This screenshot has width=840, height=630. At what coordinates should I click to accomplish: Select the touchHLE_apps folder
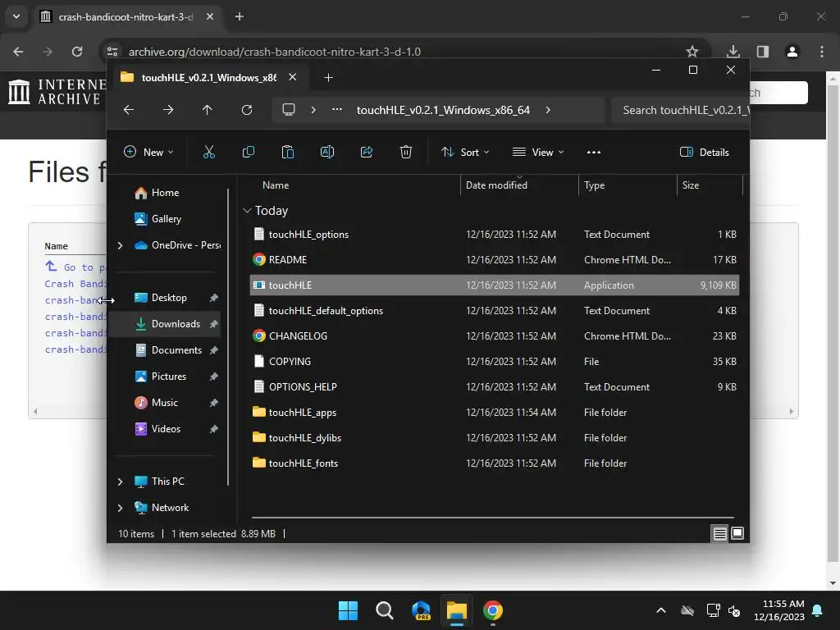click(495, 413)
